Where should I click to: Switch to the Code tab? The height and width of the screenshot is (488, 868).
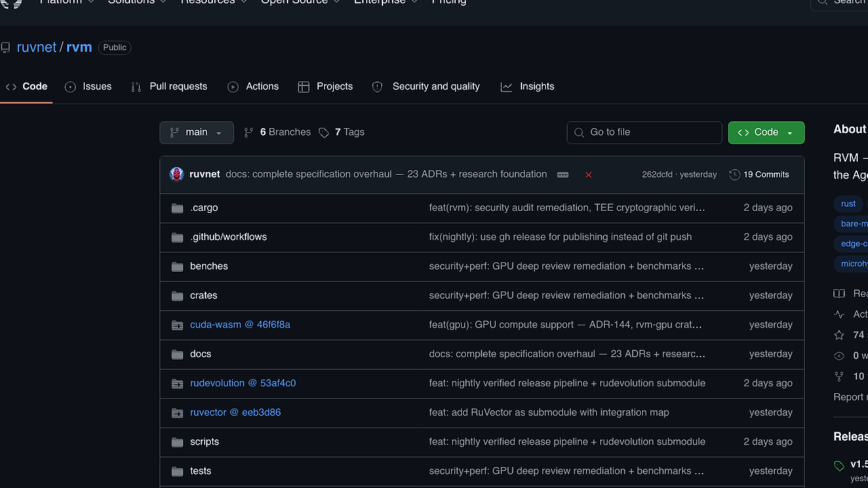click(x=26, y=87)
